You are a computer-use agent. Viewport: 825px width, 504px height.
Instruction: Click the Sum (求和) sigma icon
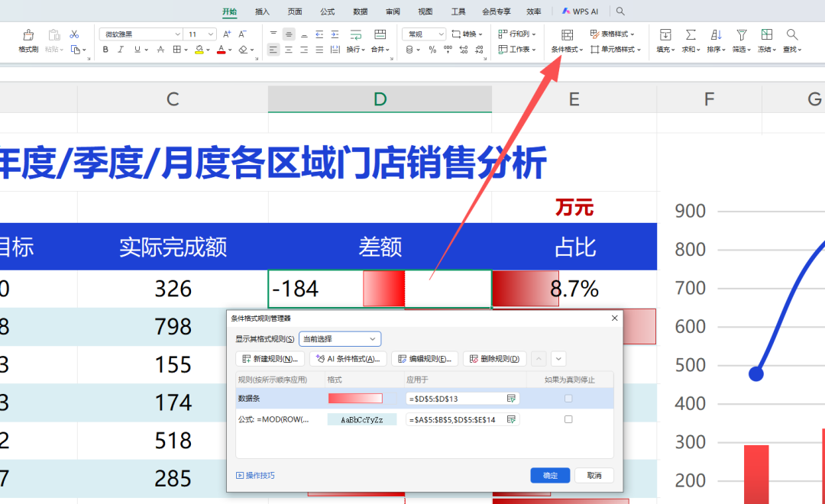(x=691, y=35)
